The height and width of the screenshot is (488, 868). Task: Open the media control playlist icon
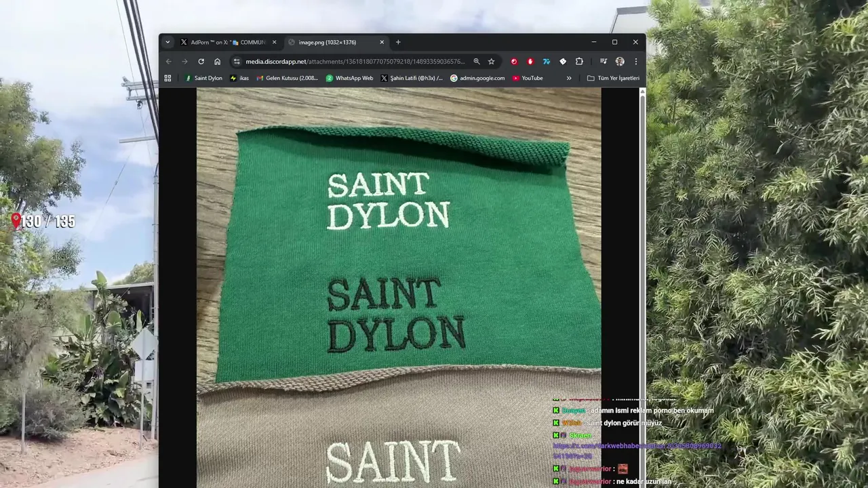603,61
